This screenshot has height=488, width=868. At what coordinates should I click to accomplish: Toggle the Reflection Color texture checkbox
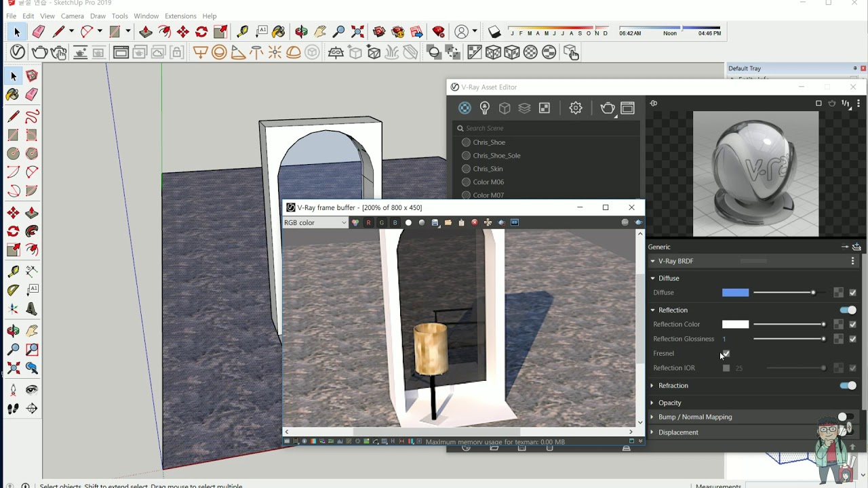(x=852, y=325)
